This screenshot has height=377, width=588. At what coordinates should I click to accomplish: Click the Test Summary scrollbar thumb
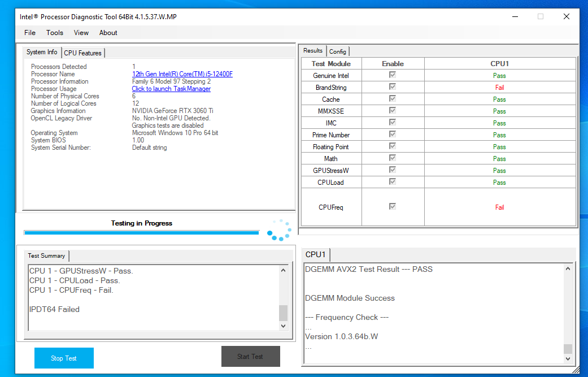pos(283,313)
